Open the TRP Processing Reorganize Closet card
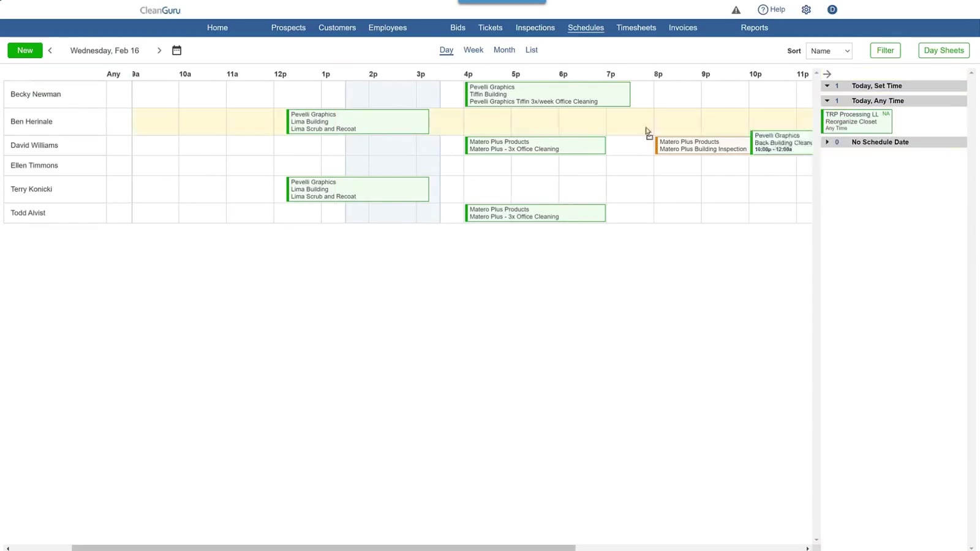This screenshot has width=980, height=551. tap(857, 121)
